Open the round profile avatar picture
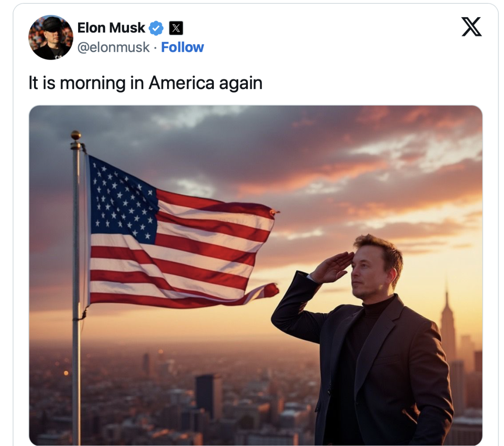 51,37
